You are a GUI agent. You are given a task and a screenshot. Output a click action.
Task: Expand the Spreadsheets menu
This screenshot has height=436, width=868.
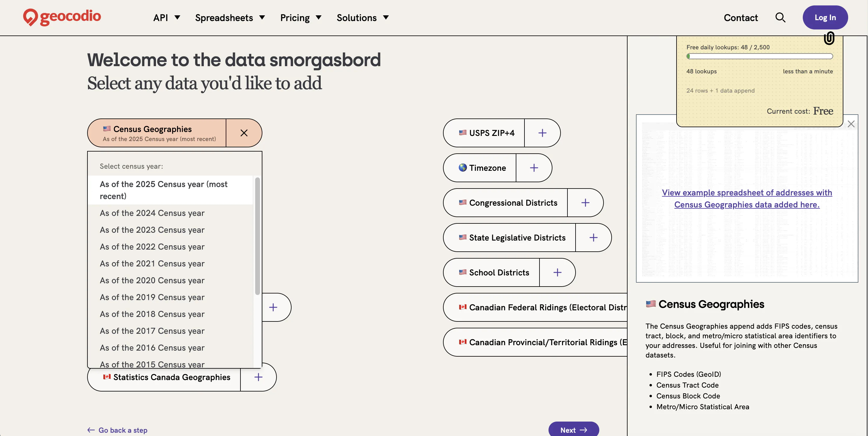[230, 17]
